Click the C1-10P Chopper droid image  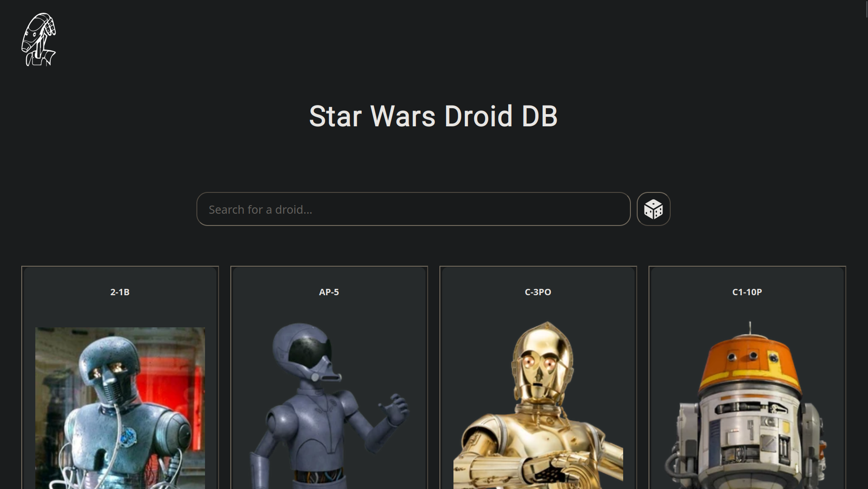pyautogui.click(x=747, y=407)
